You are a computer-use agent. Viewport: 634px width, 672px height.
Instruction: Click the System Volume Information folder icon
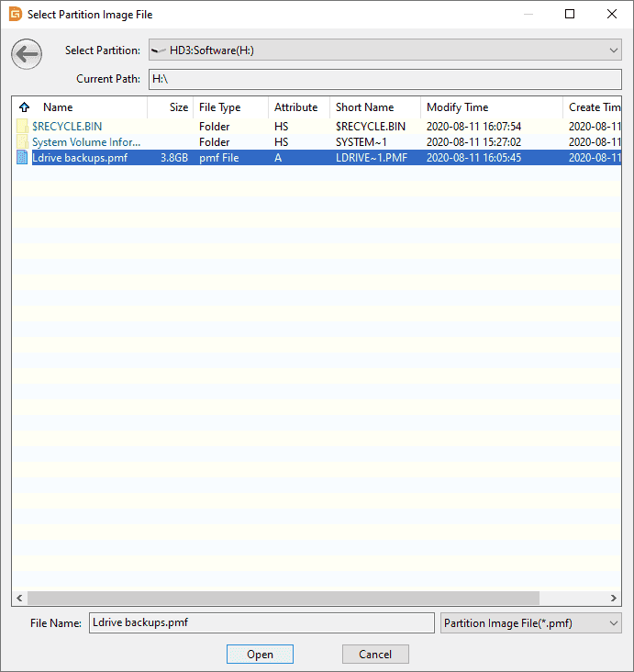tap(23, 142)
